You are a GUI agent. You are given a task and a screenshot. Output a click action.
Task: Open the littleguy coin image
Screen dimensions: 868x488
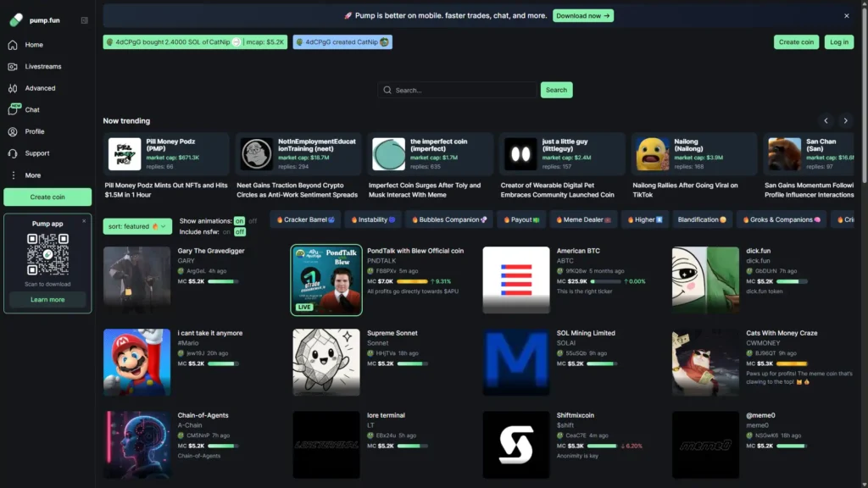tap(520, 154)
